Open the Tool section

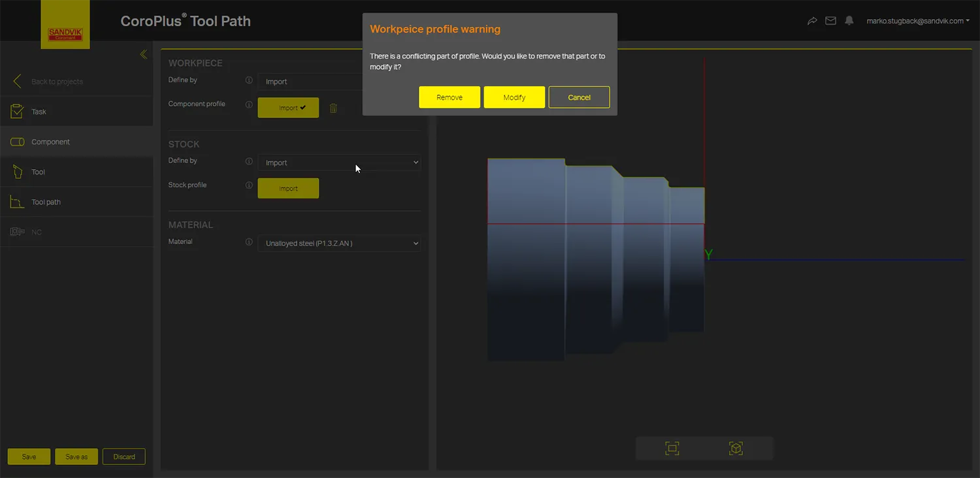tap(76, 172)
